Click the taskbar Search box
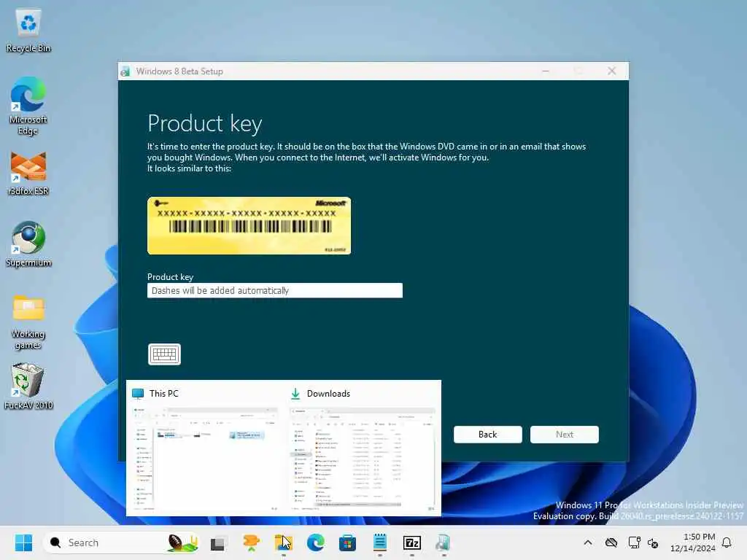This screenshot has width=747, height=560. (x=122, y=542)
